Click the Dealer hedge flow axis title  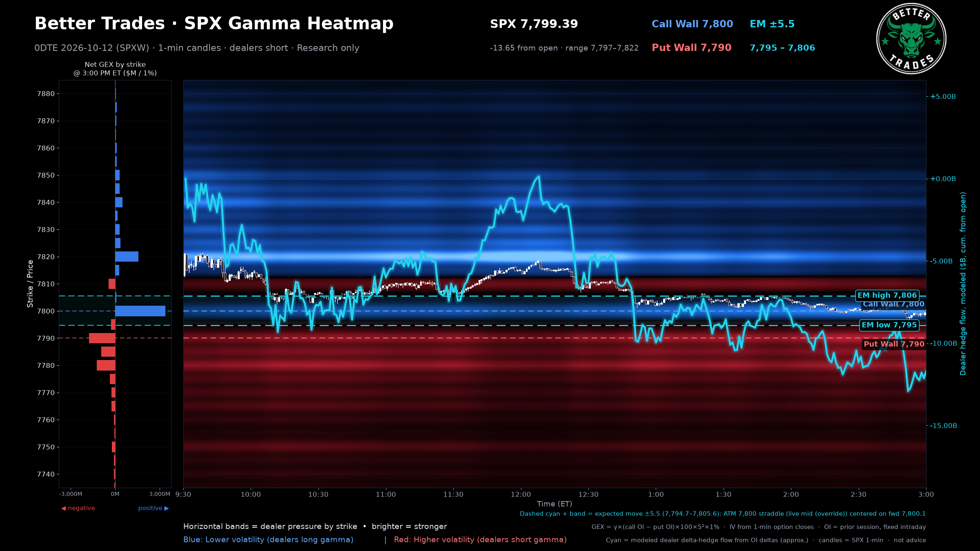[963, 284]
